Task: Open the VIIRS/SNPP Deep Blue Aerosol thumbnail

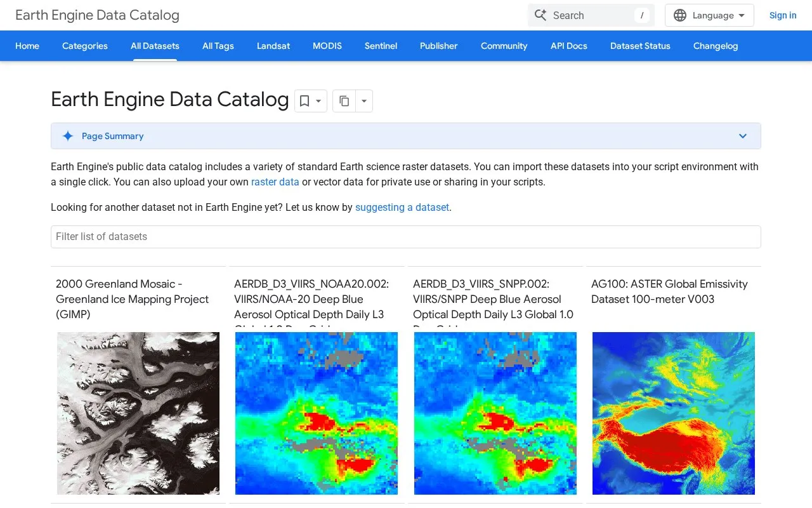Action: [x=495, y=413]
